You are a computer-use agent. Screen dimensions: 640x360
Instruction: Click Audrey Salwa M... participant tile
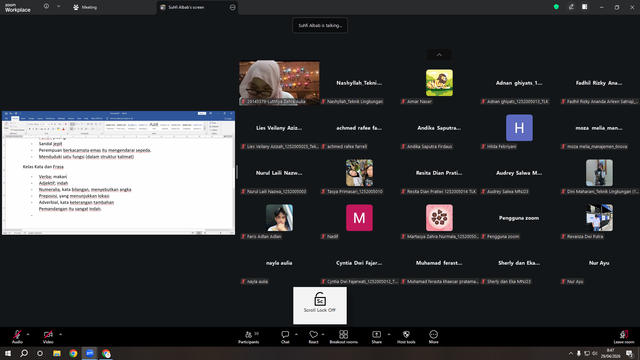coord(519,173)
